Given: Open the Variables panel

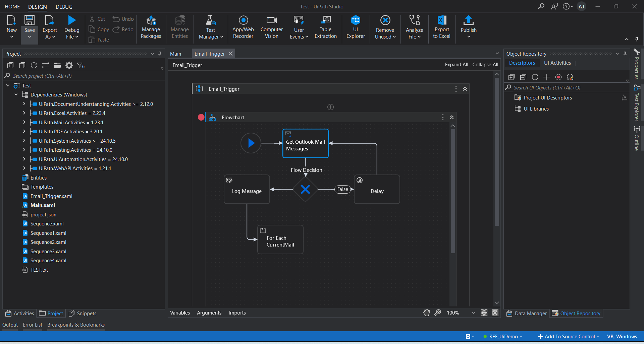Looking at the screenshot, I should coord(180,313).
